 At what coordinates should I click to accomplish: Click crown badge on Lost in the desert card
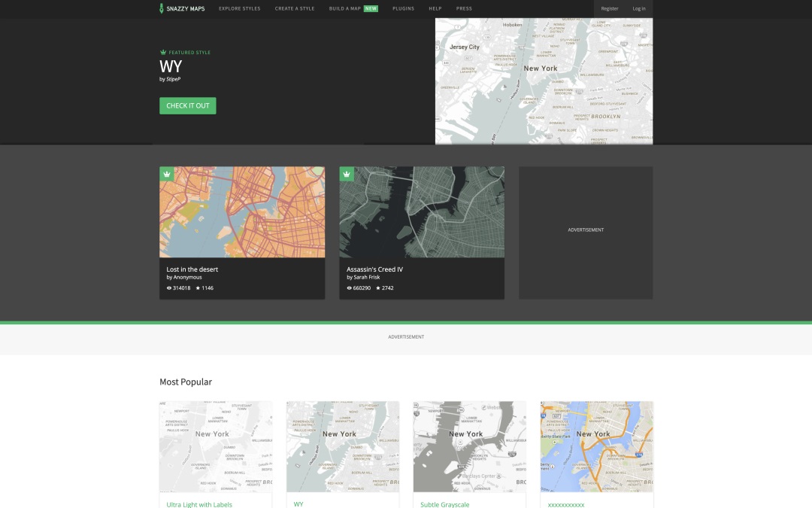tap(167, 174)
